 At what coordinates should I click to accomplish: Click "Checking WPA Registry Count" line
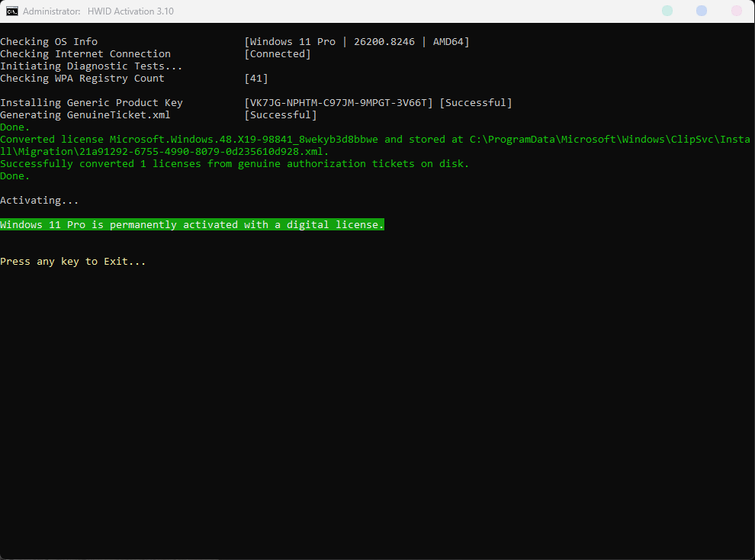(x=82, y=79)
